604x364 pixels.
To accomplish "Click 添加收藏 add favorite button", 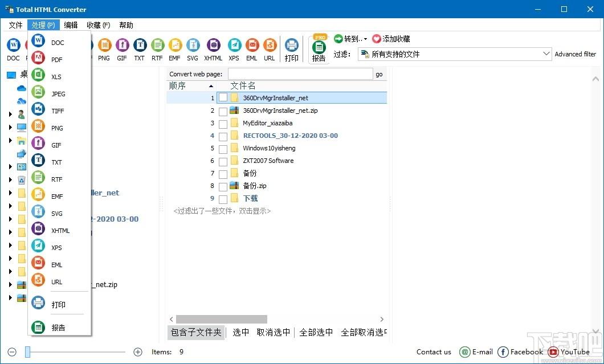I will click(x=391, y=39).
